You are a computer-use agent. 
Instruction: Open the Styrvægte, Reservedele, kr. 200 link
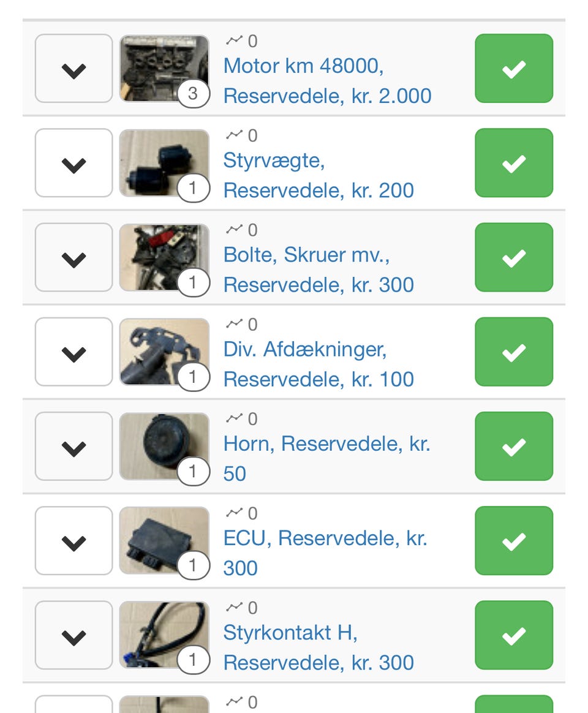[318, 176]
